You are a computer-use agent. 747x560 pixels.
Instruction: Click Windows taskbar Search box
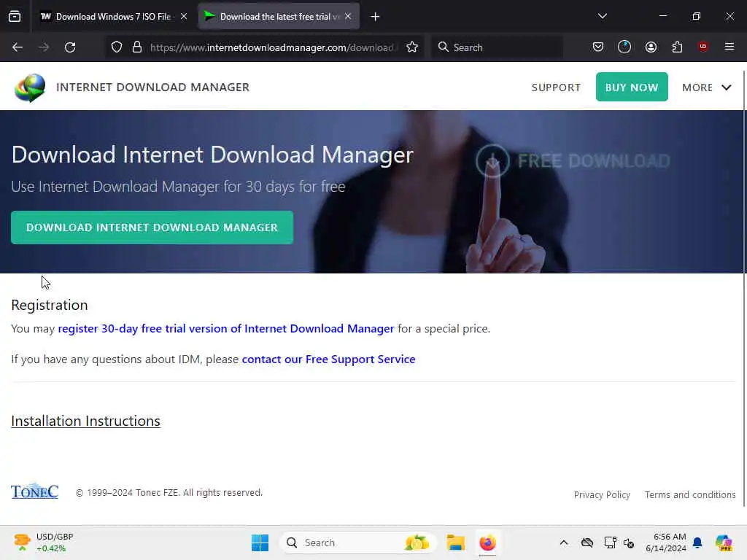tap(357, 542)
